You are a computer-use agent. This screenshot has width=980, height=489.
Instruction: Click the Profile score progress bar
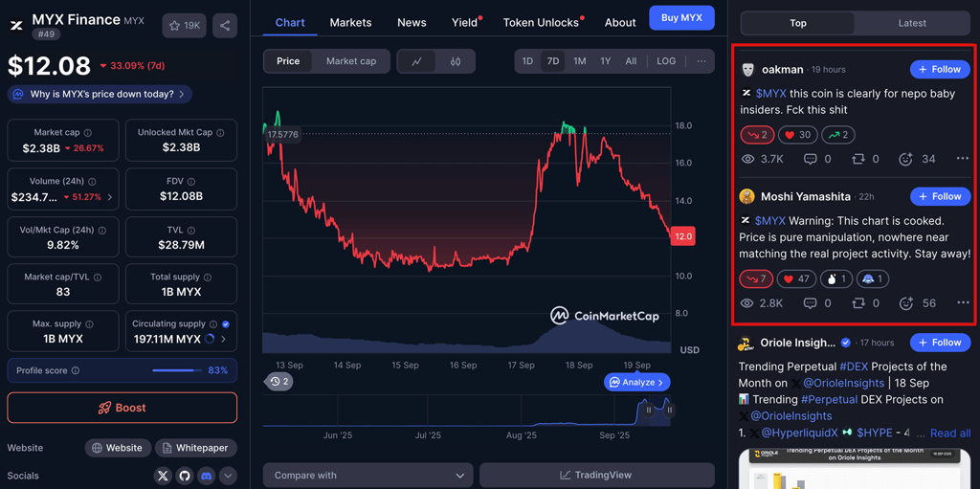(x=177, y=370)
